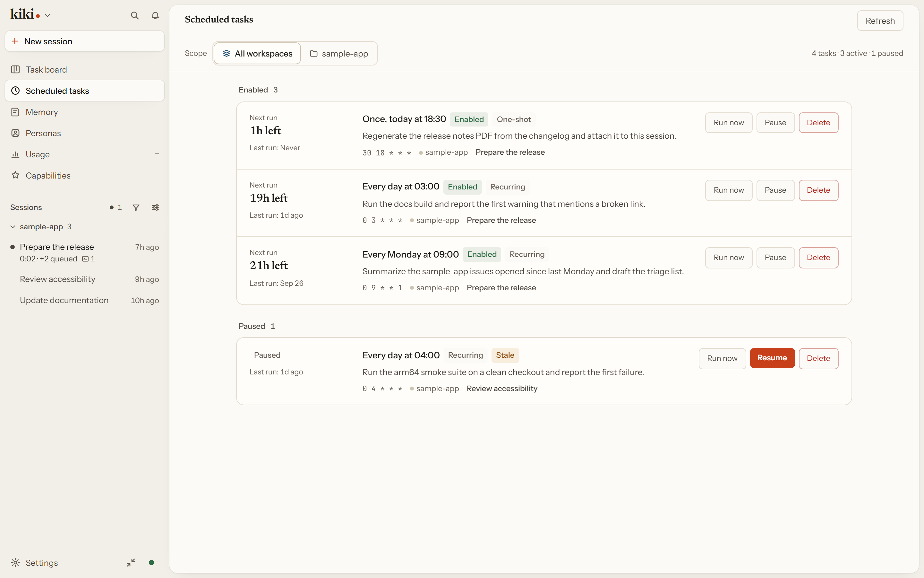Image resolution: width=924 pixels, height=578 pixels.
Task: Open Update documentation session
Action: pyautogui.click(x=84, y=301)
